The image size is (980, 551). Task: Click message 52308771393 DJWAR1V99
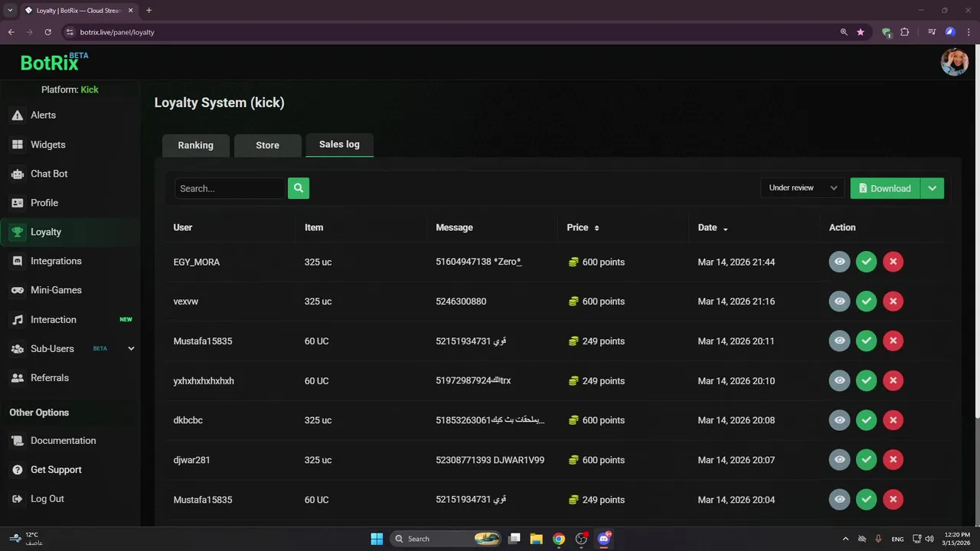click(490, 460)
